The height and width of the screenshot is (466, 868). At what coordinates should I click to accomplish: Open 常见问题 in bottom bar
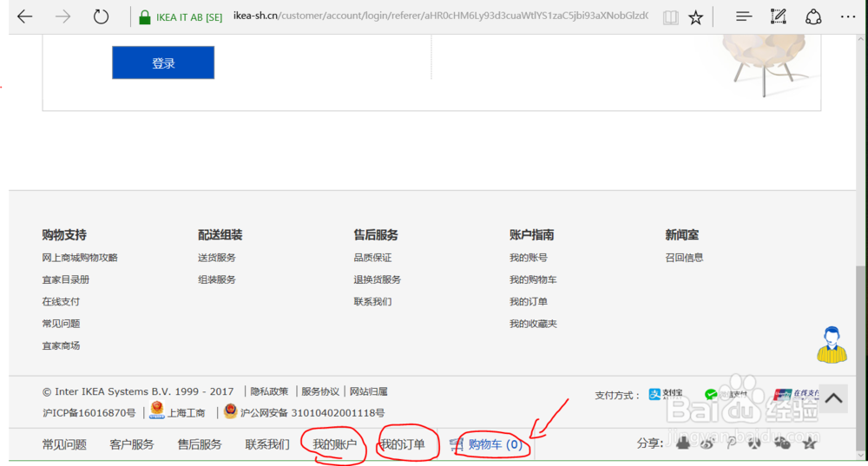tap(64, 444)
